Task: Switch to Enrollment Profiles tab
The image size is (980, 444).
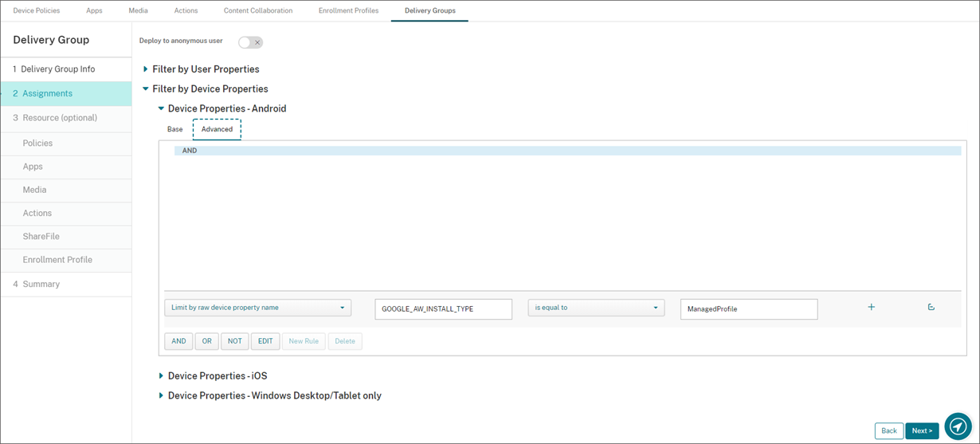Action: click(x=348, y=10)
